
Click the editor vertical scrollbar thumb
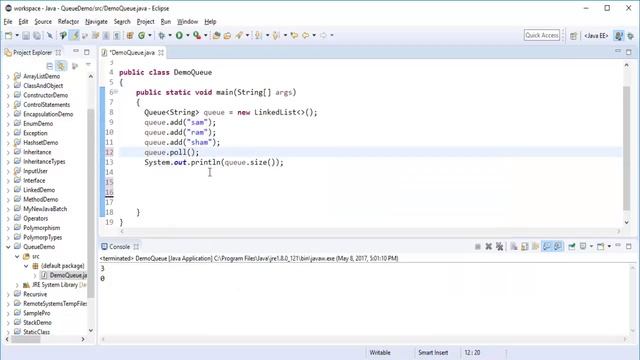(x=627, y=149)
